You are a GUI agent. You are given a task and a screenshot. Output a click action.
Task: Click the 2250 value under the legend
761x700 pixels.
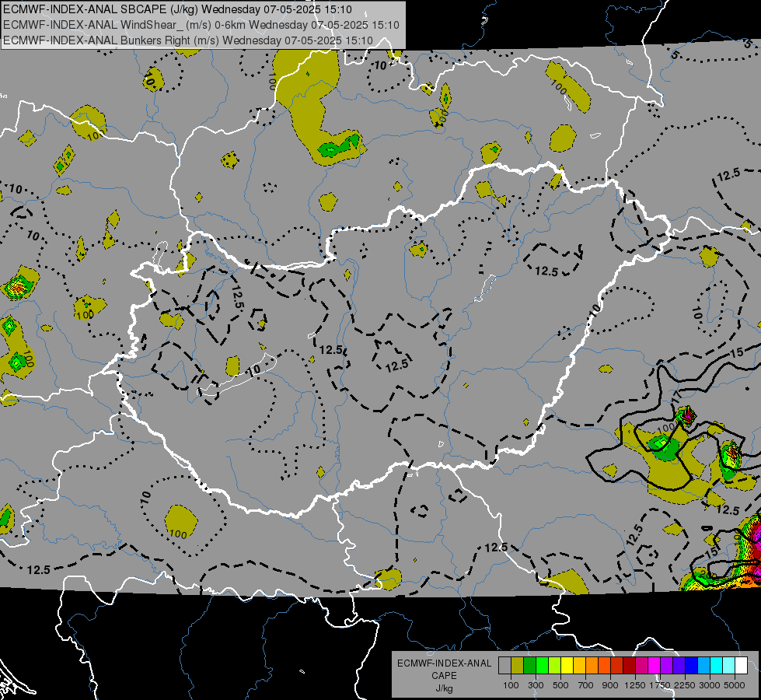[x=685, y=685]
